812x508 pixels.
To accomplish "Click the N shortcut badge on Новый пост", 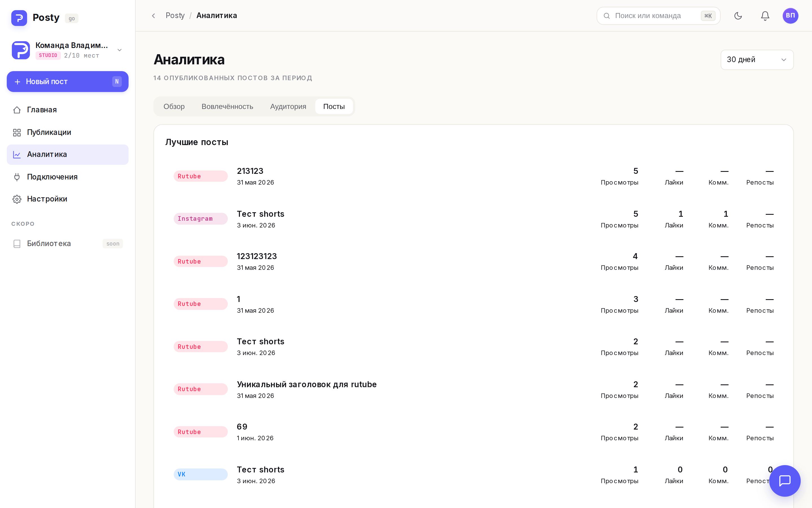I will tap(117, 81).
